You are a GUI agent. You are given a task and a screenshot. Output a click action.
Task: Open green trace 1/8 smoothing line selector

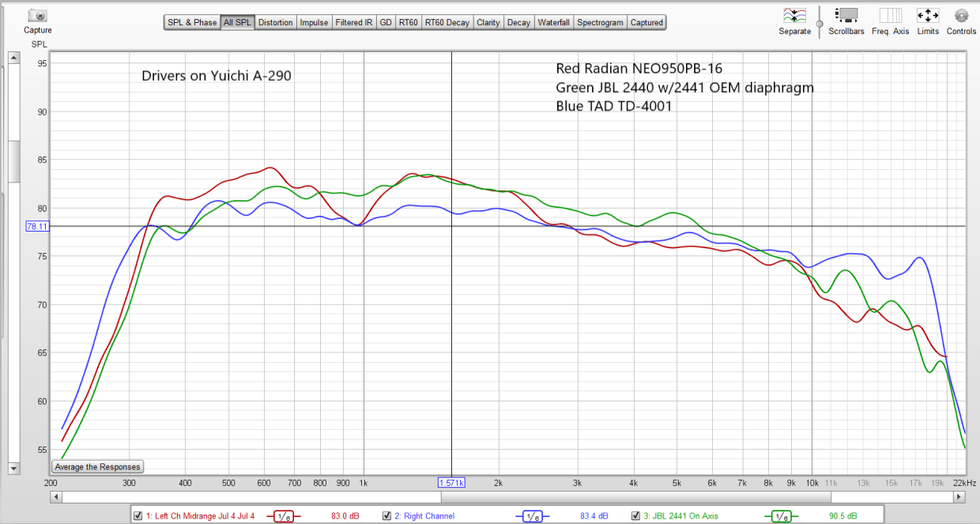click(x=782, y=516)
